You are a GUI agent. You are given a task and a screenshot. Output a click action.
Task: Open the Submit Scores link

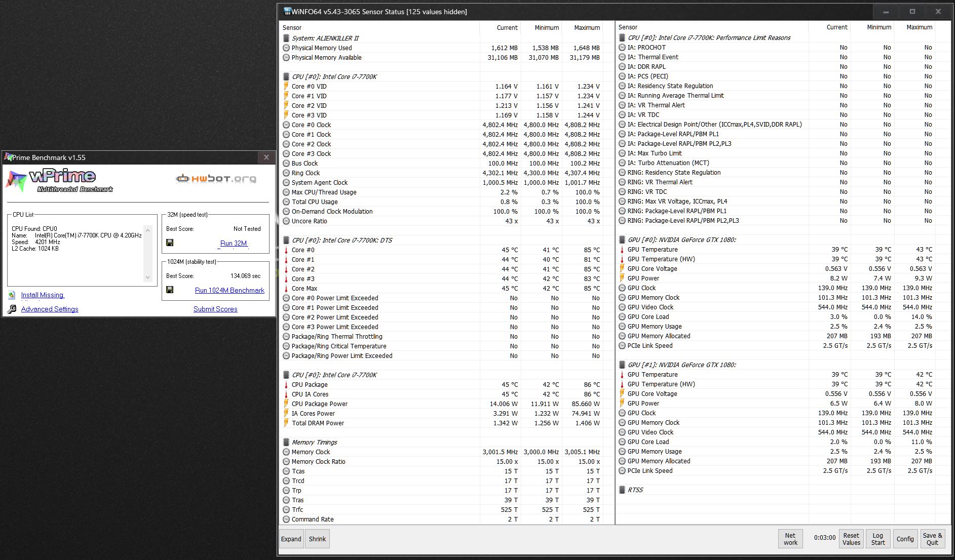[x=215, y=309]
